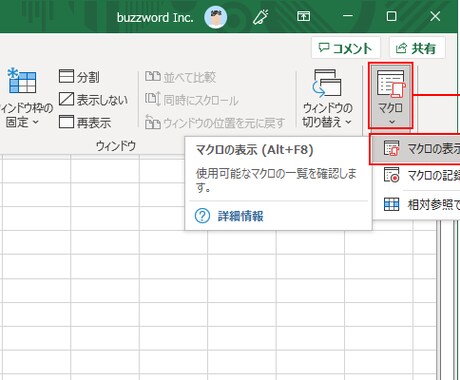460x380 pixels.
Task: Click the マクロの記録 record icon
Action: pyautogui.click(x=391, y=175)
